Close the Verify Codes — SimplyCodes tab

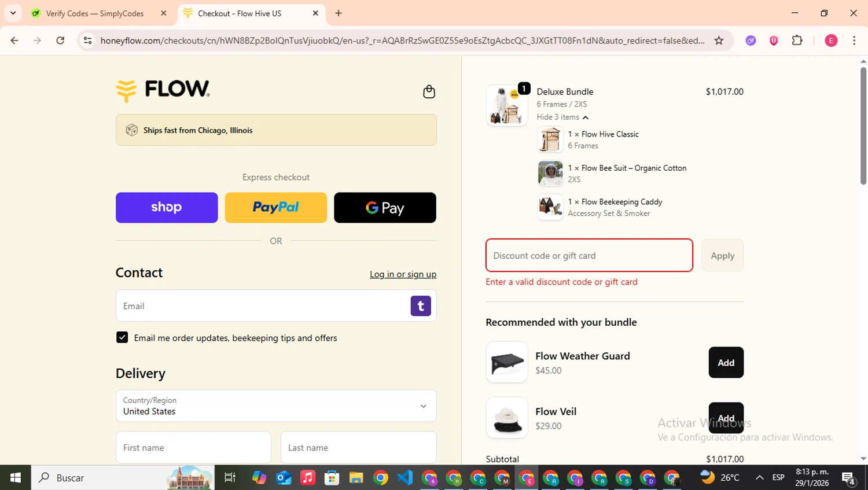pyautogui.click(x=164, y=13)
